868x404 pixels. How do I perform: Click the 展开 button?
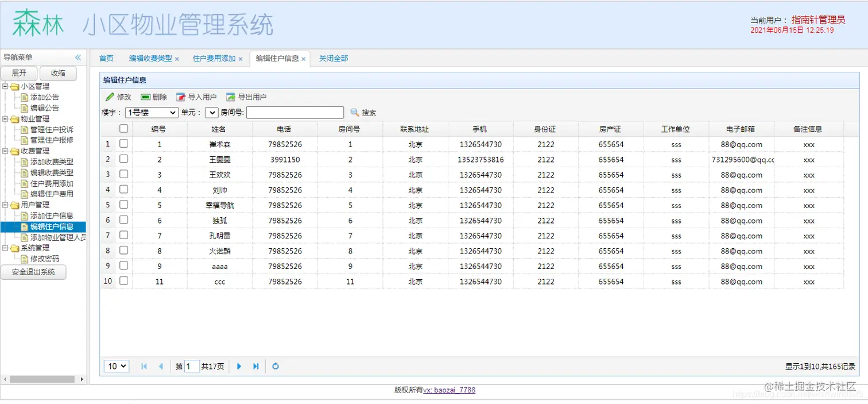[x=19, y=73]
